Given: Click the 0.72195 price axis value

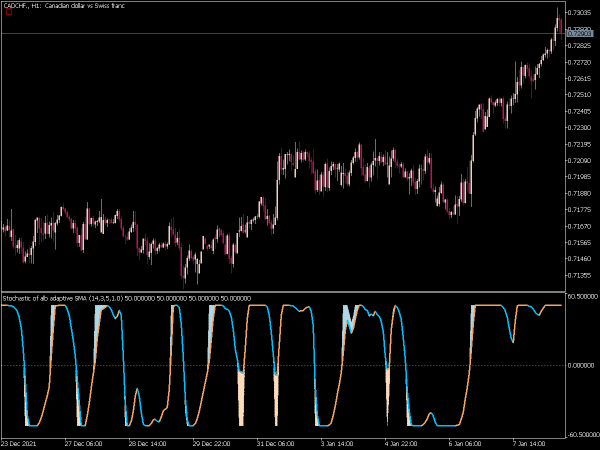Looking at the screenshot, I should point(579,145).
